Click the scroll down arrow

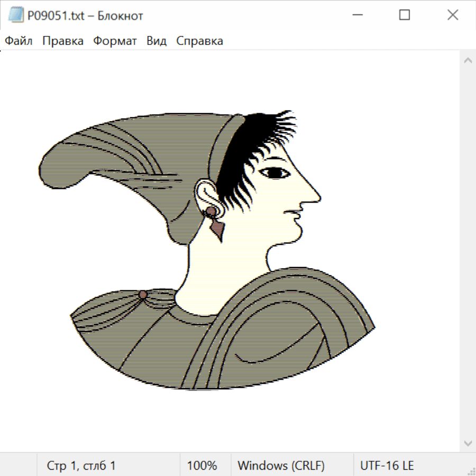[468, 443]
